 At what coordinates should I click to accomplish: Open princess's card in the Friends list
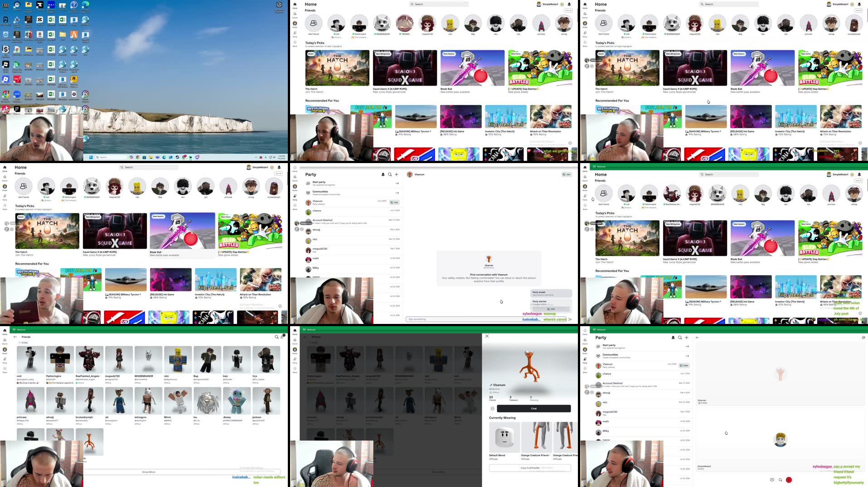point(30,406)
